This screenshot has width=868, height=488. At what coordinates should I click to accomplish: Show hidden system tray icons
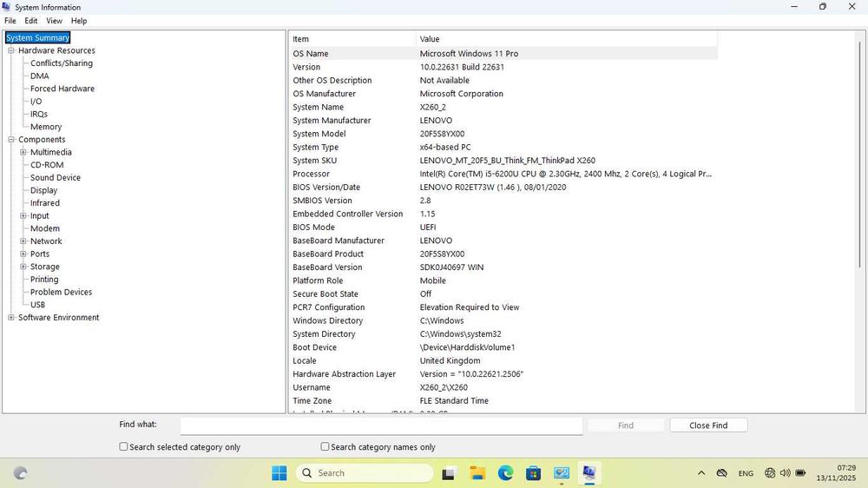701,473
